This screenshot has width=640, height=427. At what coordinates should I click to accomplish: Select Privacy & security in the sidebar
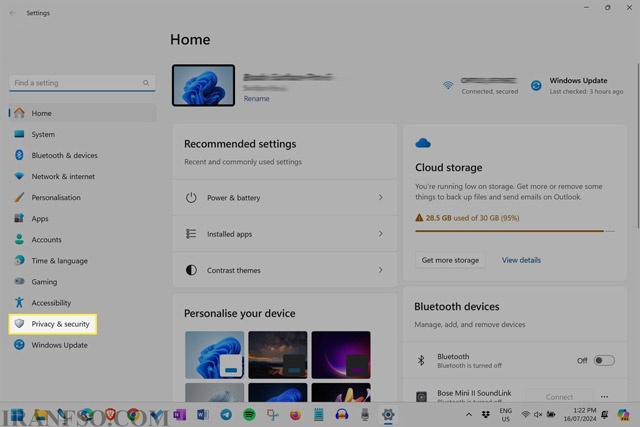coord(53,324)
